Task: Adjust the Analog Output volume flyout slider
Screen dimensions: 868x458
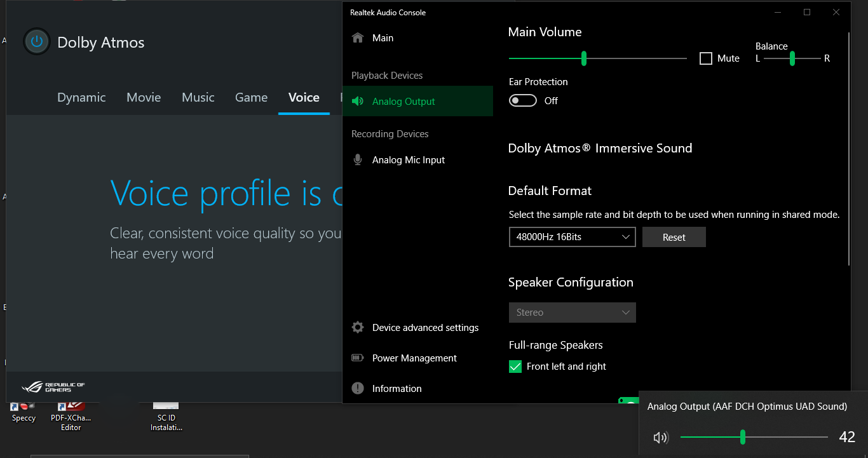Action: click(x=754, y=437)
